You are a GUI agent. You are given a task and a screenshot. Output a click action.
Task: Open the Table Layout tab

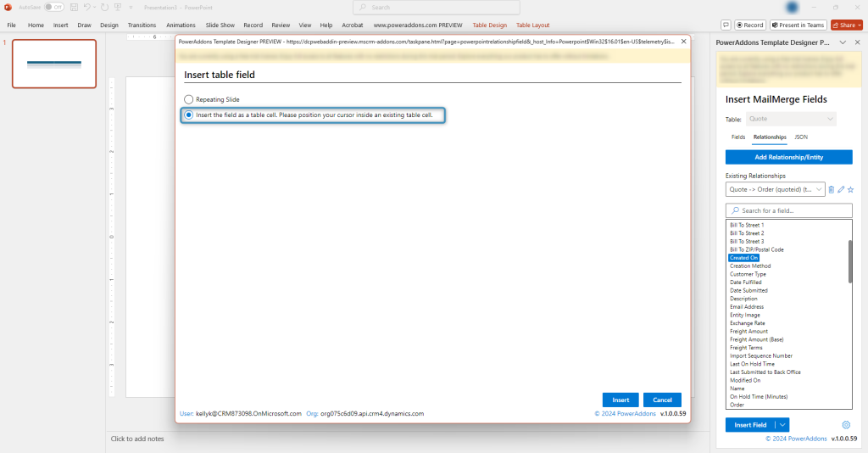click(x=532, y=25)
